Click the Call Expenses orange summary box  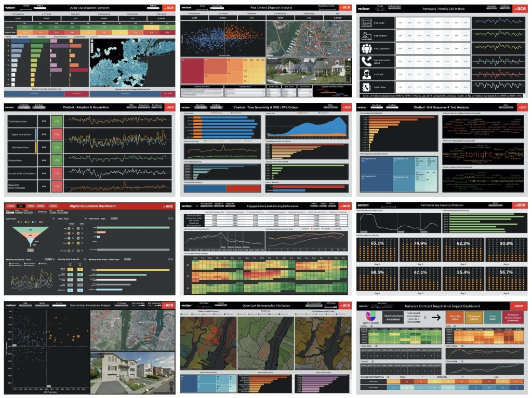pos(474,318)
